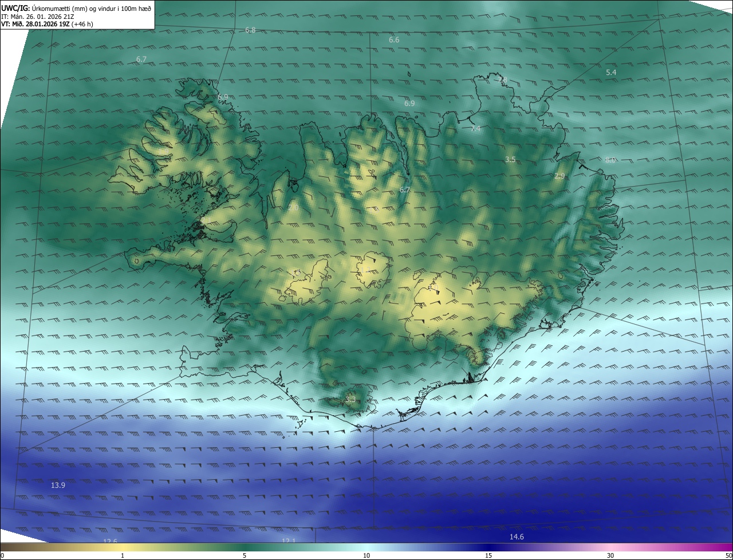Click the 3.5 value label
The image size is (733, 560).
tap(510, 159)
